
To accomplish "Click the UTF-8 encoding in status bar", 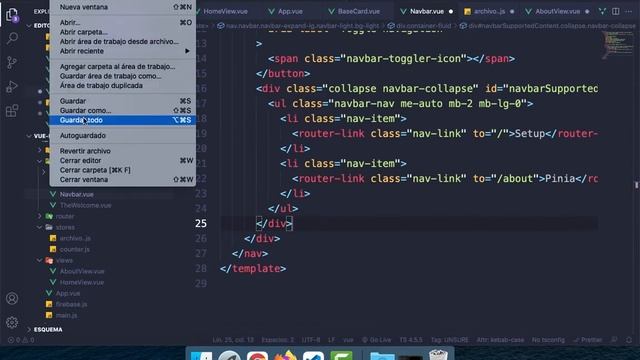I will click(311, 340).
